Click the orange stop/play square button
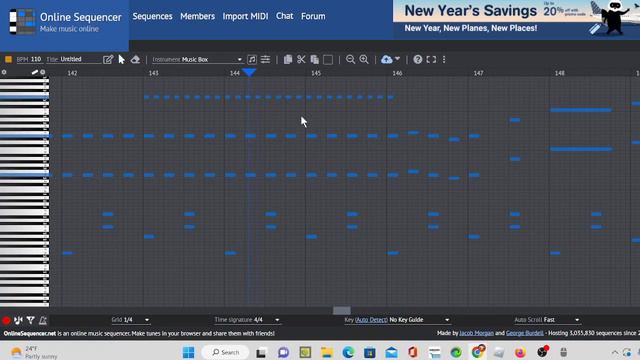 click(8, 60)
